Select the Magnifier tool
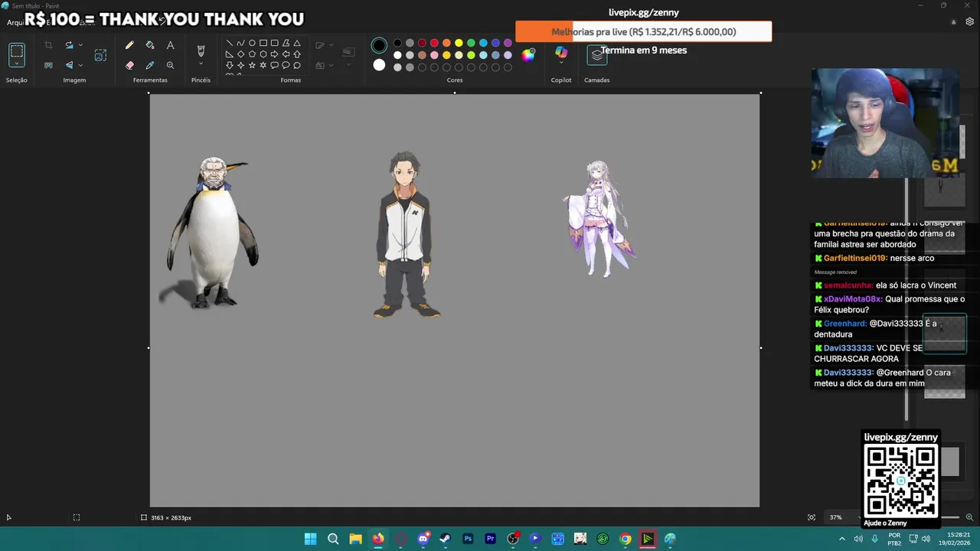This screenshot has height=551, width=980. pyautogui.click(x=170, y=65)
